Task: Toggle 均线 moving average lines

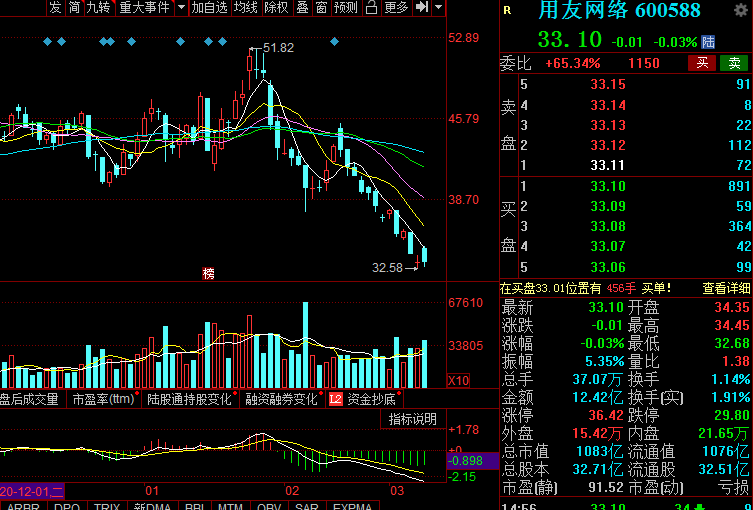Action: [x=246, y=8]
